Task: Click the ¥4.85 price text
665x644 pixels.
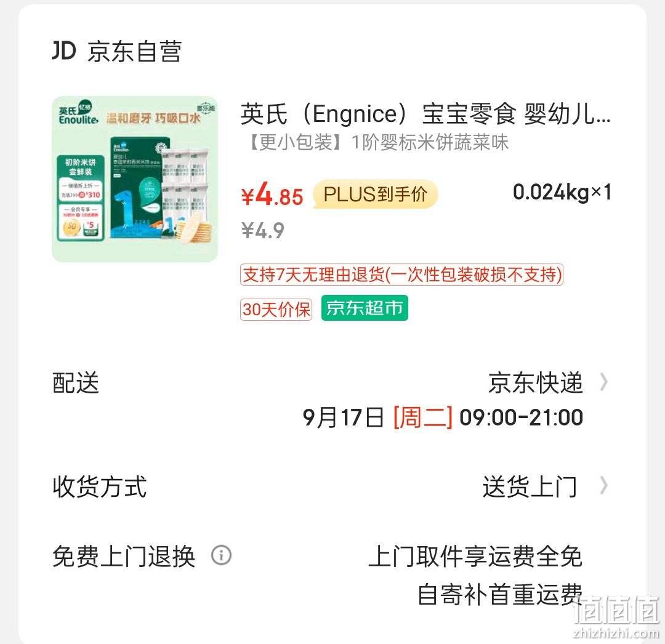Action: coord(272,195)
